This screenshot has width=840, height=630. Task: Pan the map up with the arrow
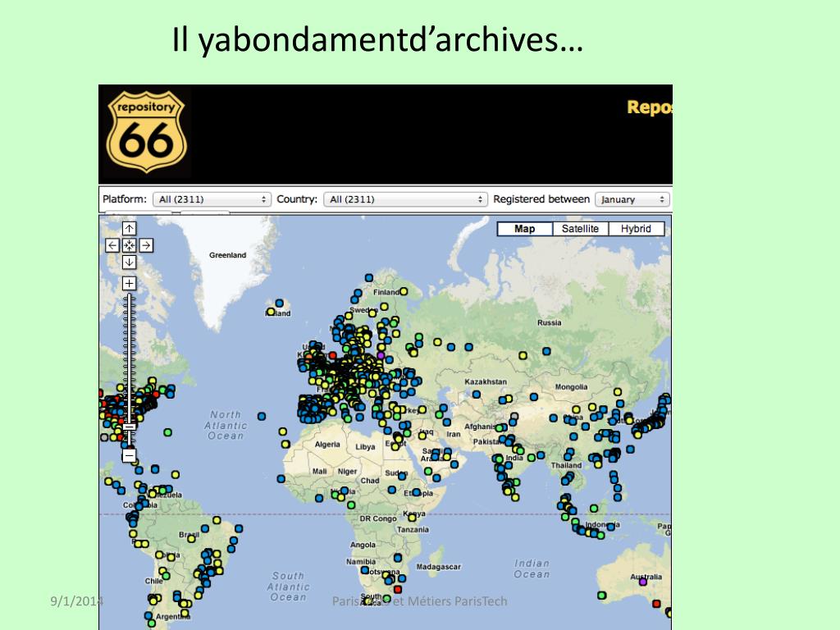tap(129, 229)
